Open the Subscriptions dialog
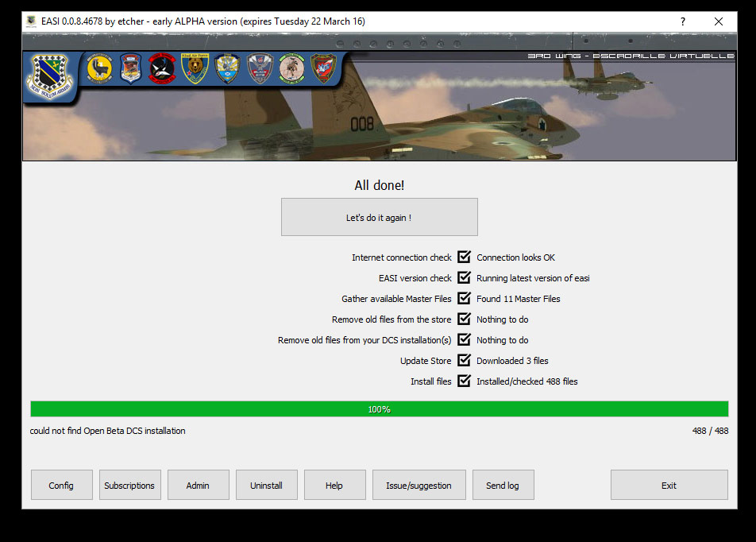This screenshot has width=756, height=542. click(x=129, y=485)
